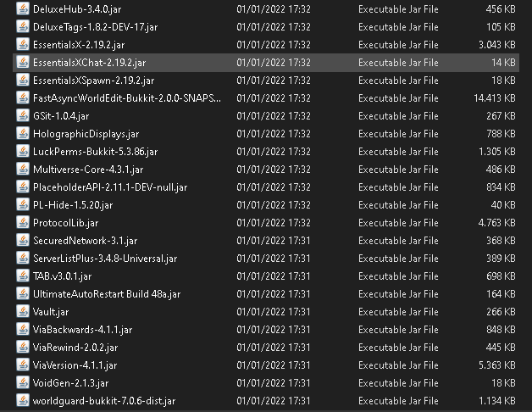
Task: Click the jar icon of worldguard-bukkit-7.0.6-dist.jar
Action: (23, 401)
